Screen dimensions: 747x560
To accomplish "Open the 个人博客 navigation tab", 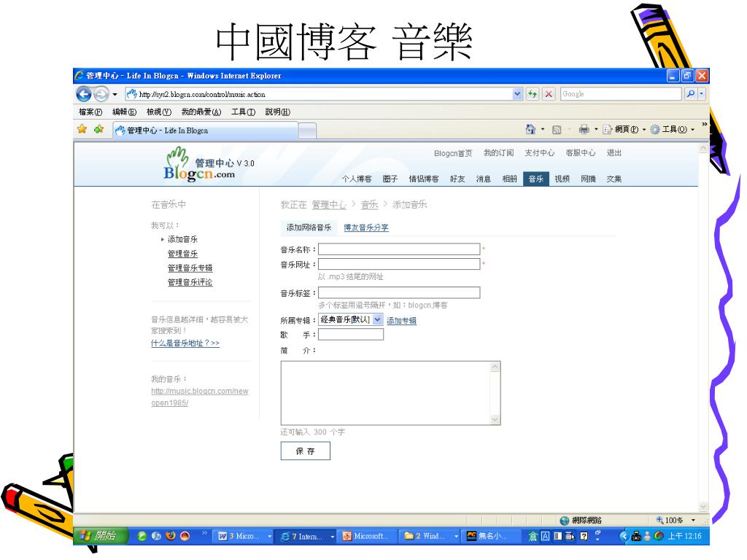I will tap(356, 179).
